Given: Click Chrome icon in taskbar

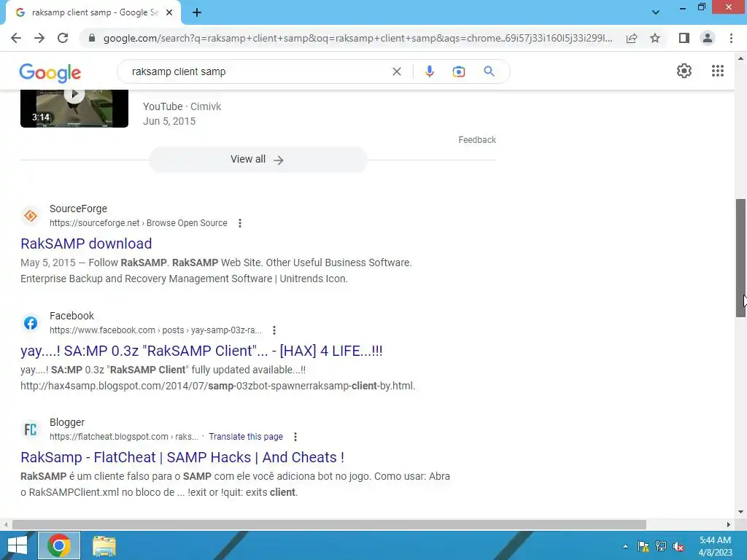Looking at the screenshot, I should pyautogui.click(x=59, y=545).
